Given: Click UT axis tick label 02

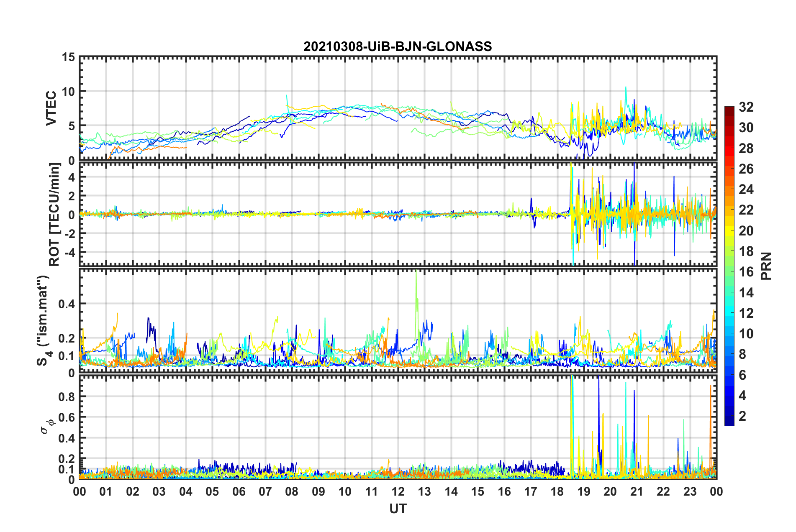Looking at the screenshot, I should pos(133,491).
